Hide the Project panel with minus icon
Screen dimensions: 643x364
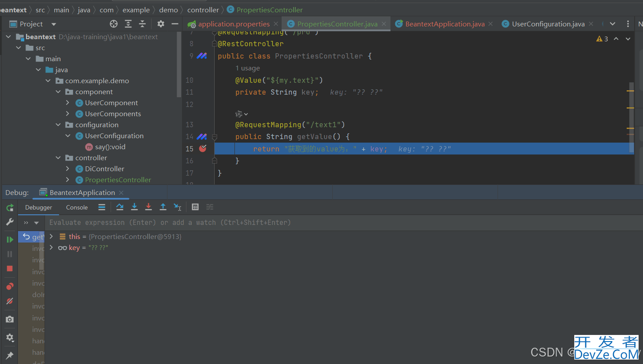[x=175, y=24]
